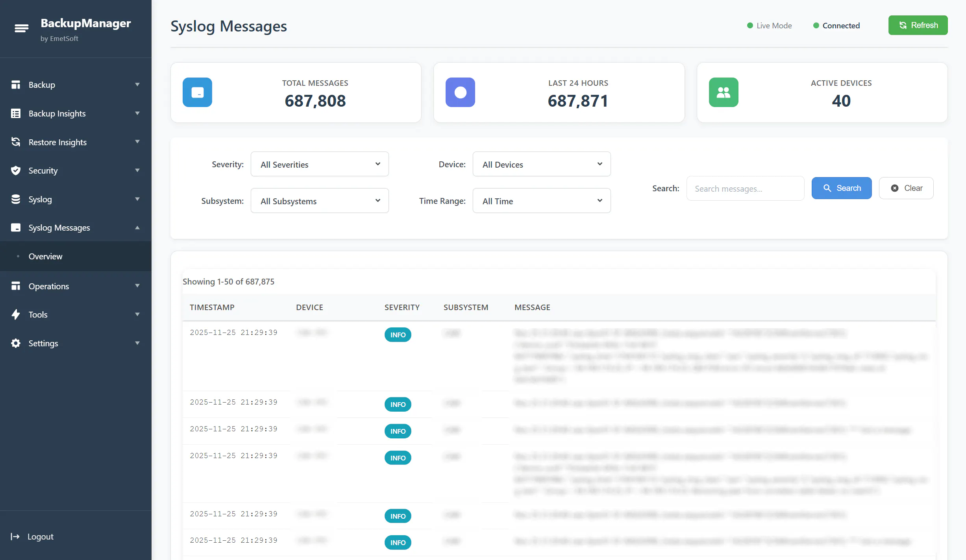Click the Operations sidebar icon
Viewport: 966px width, 560px height.
click(16, 286)
